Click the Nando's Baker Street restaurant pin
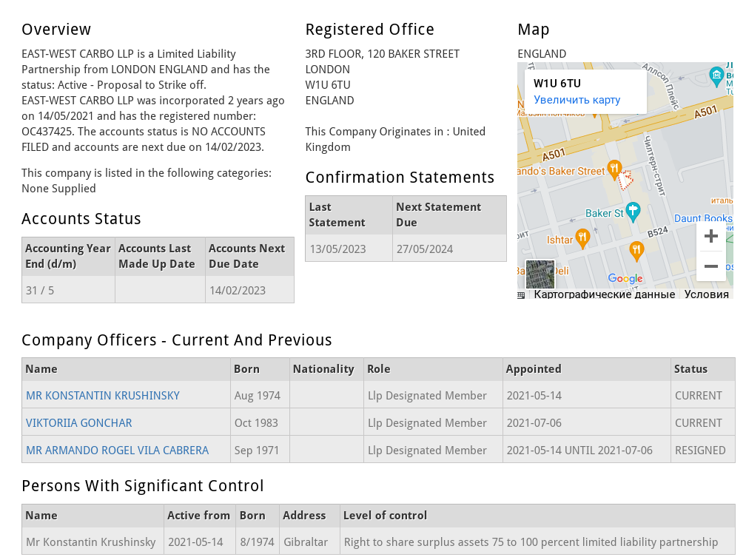 click(613, 169)
